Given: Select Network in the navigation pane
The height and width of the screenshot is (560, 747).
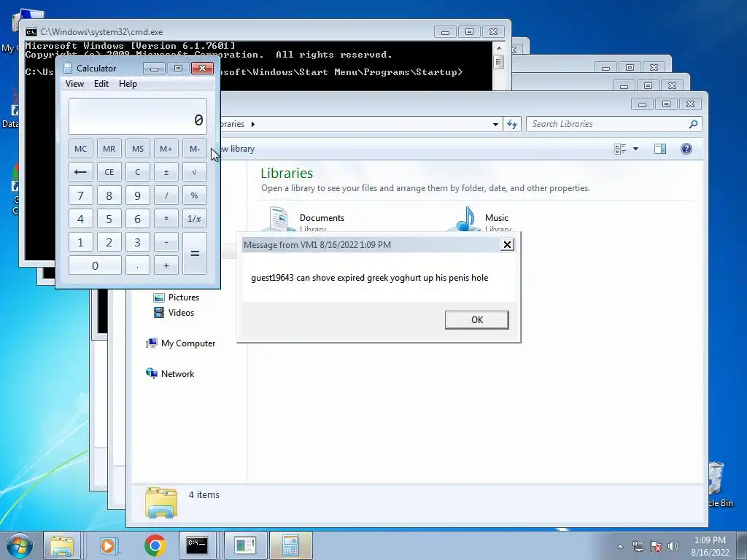Looking at the screenshot, I should pos(170,374).
